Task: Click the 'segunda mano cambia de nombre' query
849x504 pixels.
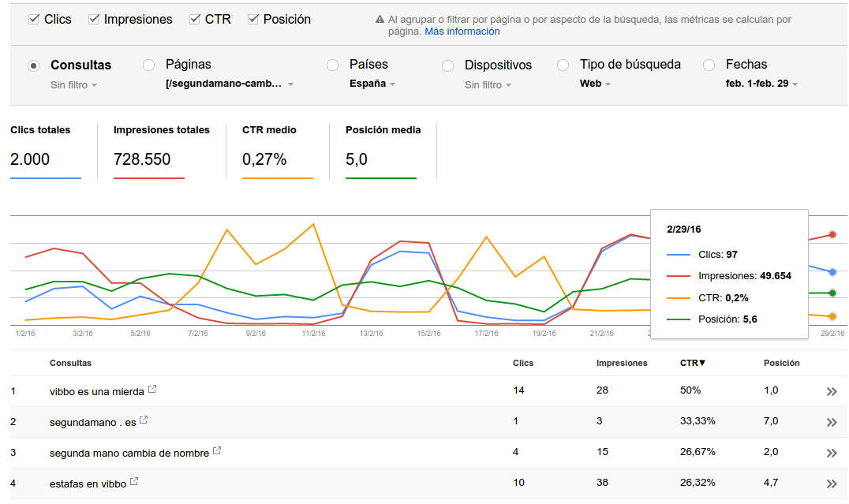Action: tap(129, 453)
